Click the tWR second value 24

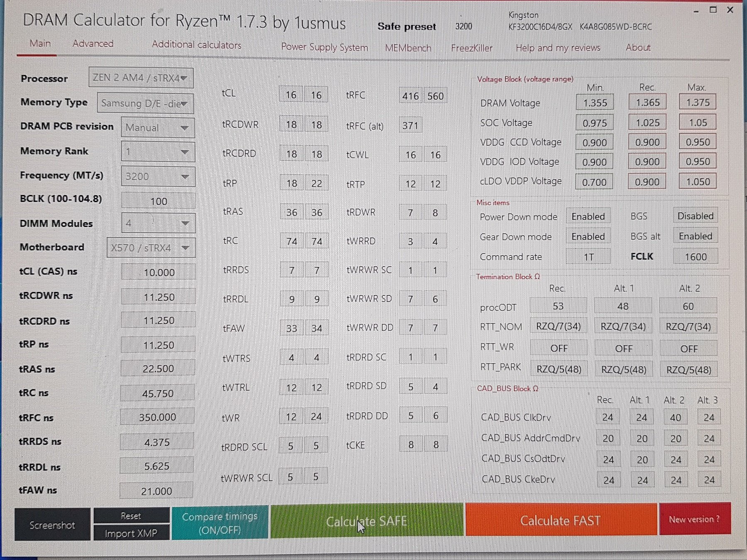pyautogui.click(x=316, y=416)
